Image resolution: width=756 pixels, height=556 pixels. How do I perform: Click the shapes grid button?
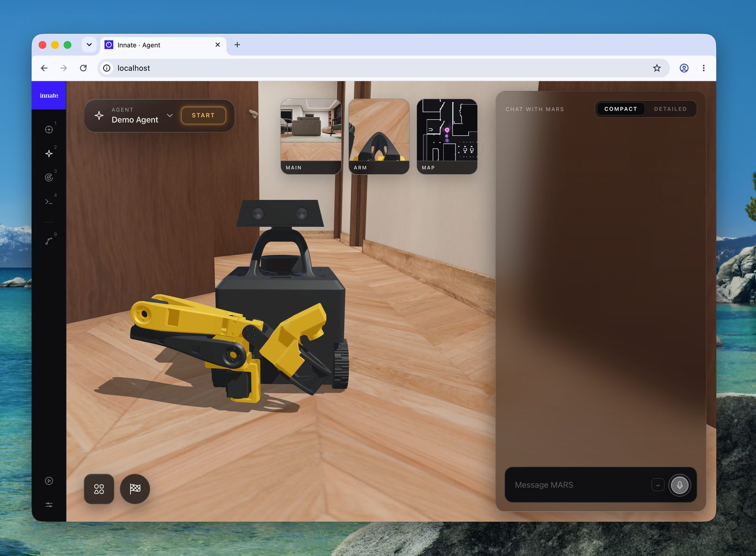click(x=99, y=489)
